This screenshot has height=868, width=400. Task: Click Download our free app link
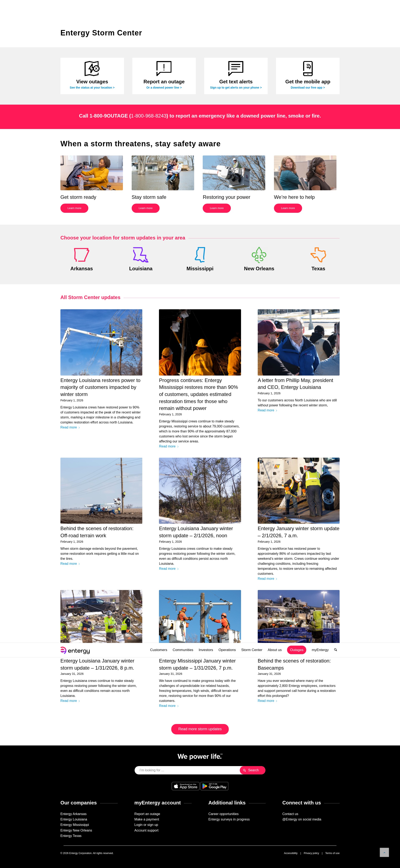pos(308,88)
